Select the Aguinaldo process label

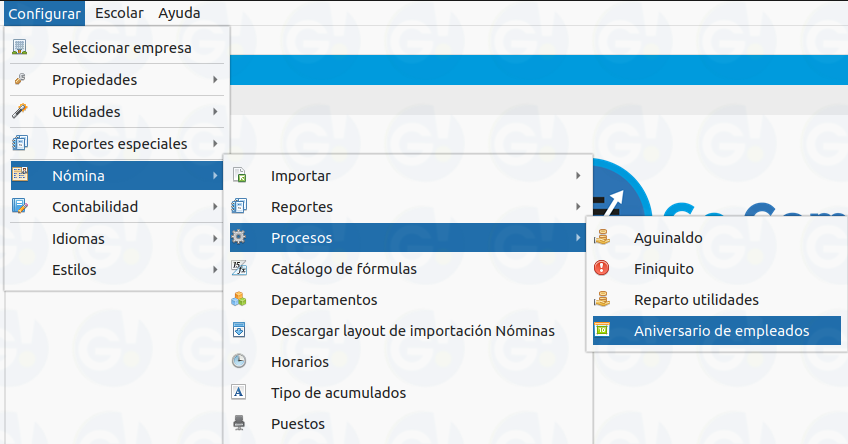668,238
